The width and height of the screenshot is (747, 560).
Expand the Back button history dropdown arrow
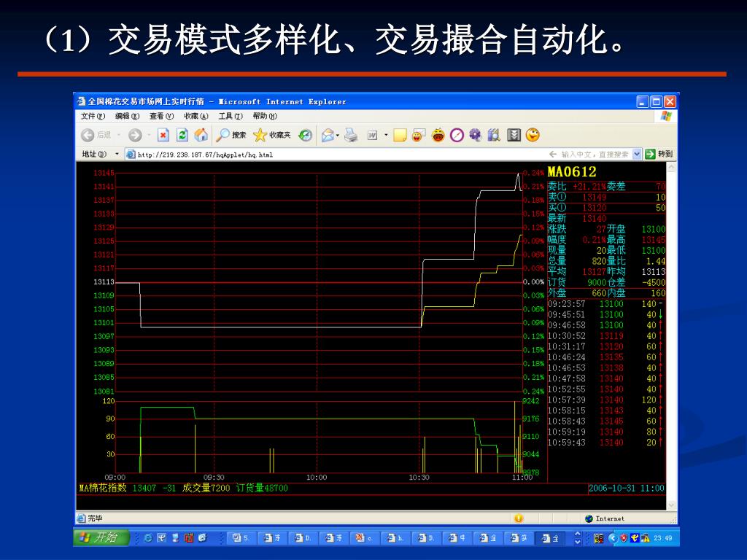(119, 135)
